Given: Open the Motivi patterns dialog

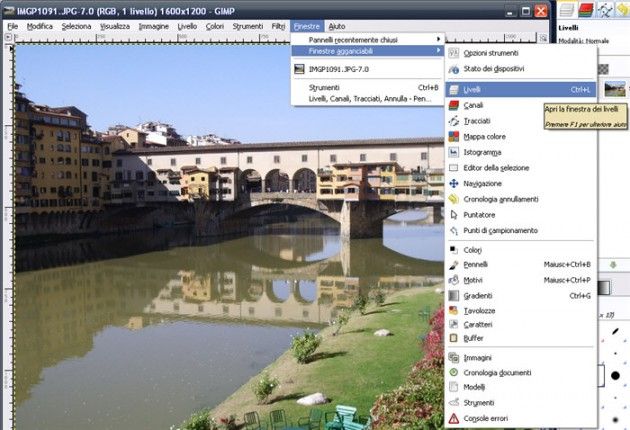Looking at the screenshot, I should [521, 280].
